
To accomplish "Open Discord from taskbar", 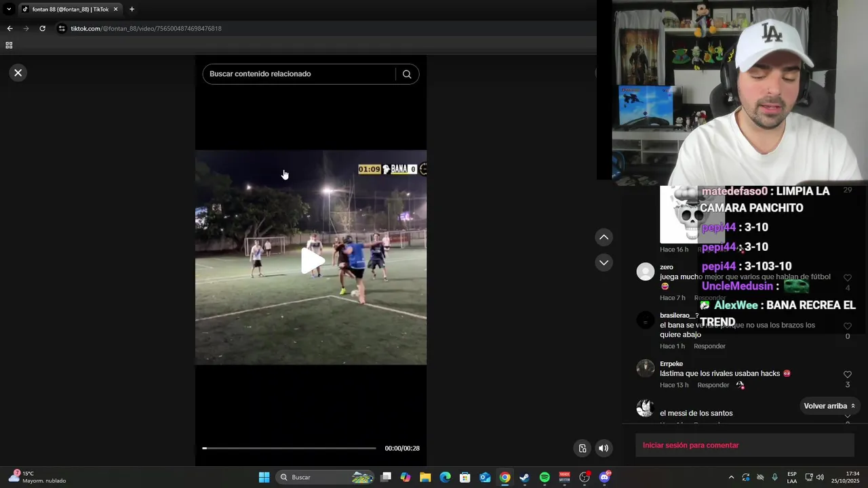I will [604, 477].
